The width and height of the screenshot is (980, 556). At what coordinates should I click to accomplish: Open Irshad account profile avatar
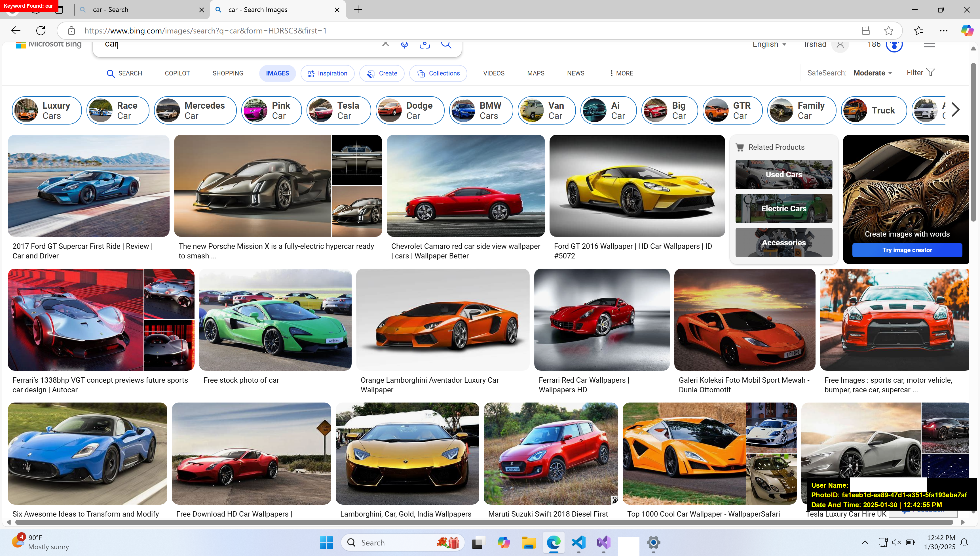pos(840,45)
